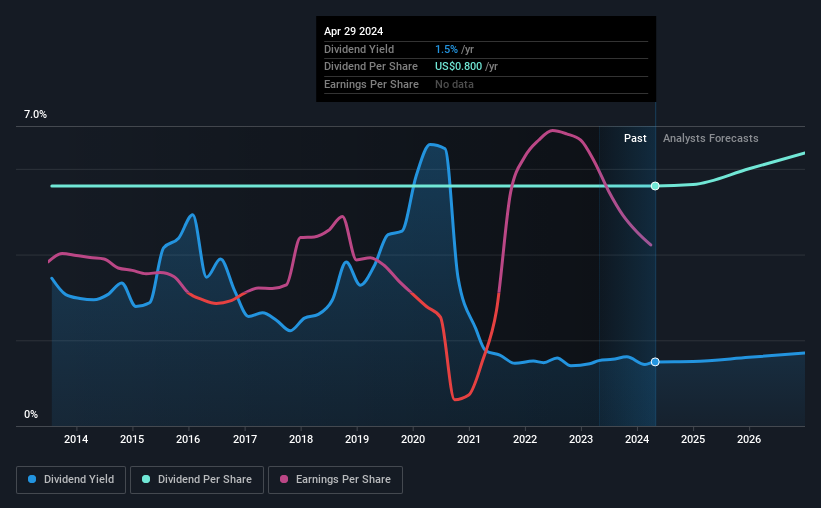Screen dimensions: 821x508
Task: Click the Past section label
Action: [635, 138]
